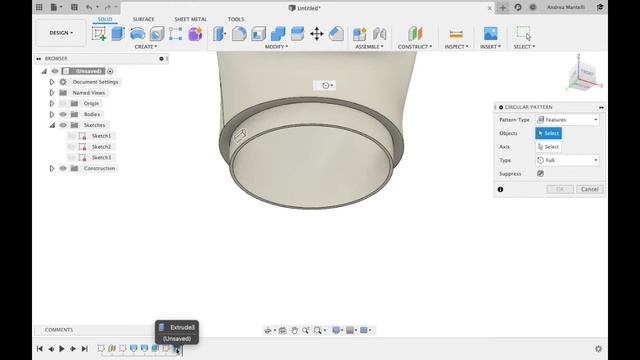Open the Create Form tool

point(196,33)
